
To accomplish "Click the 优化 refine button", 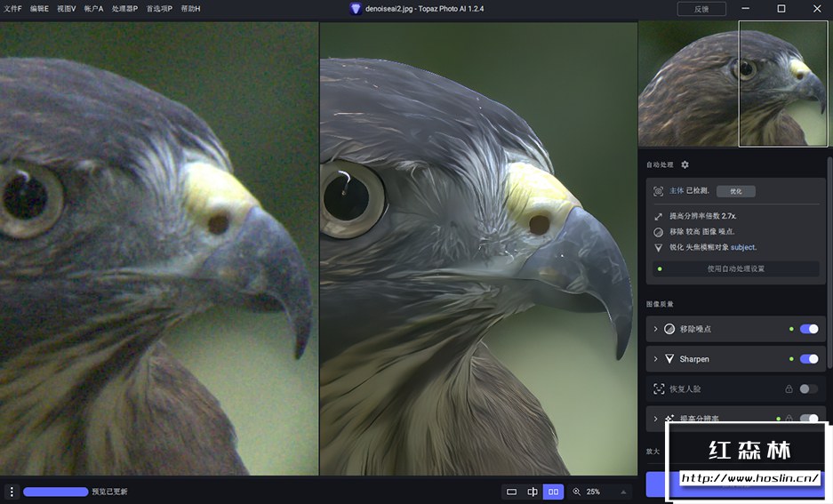I will click(736, 191).
